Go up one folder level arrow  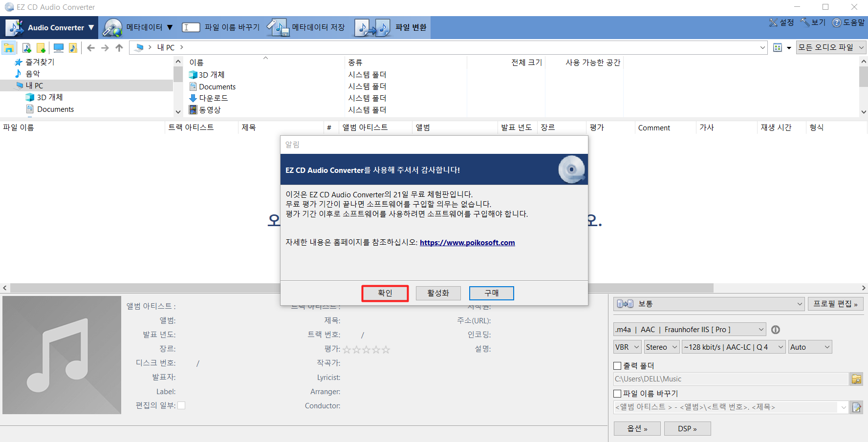click(119, 47)
